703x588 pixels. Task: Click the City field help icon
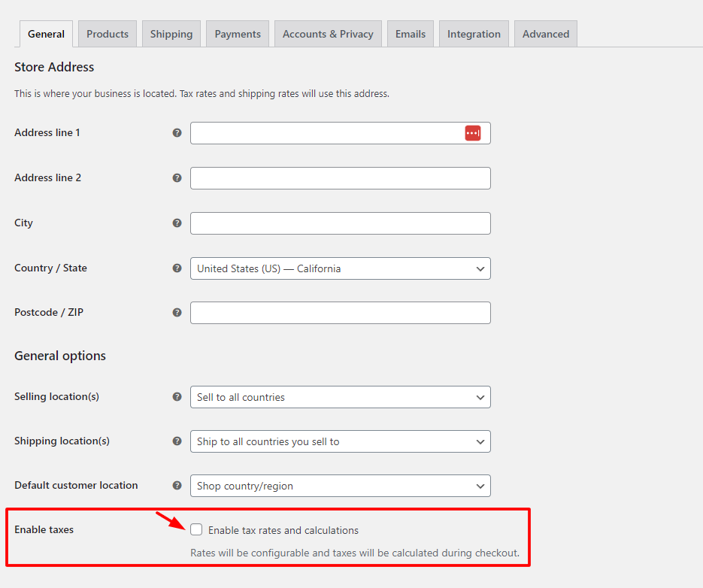pos(177,223)
